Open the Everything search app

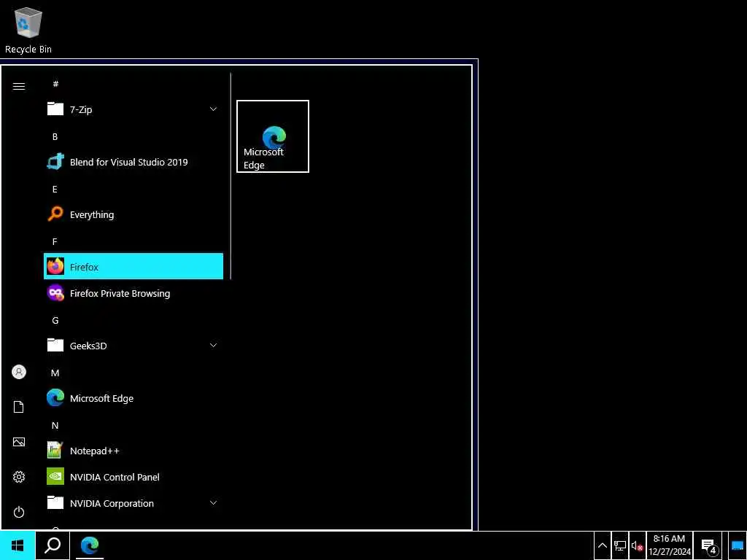click(133, 214)
